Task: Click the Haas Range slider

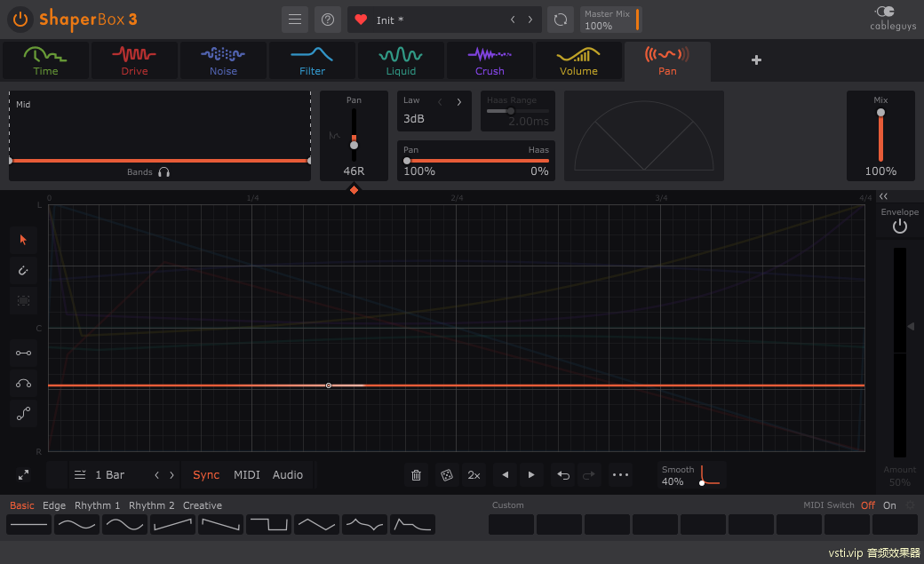Action: [517, 111]
